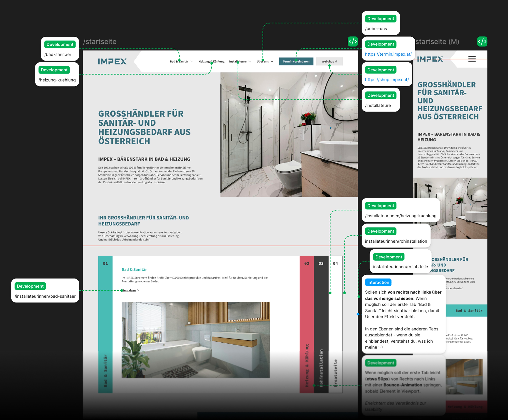Click the external link icon next to Webshop
This screenshot has height=420, width=508.
pos(336,61)
